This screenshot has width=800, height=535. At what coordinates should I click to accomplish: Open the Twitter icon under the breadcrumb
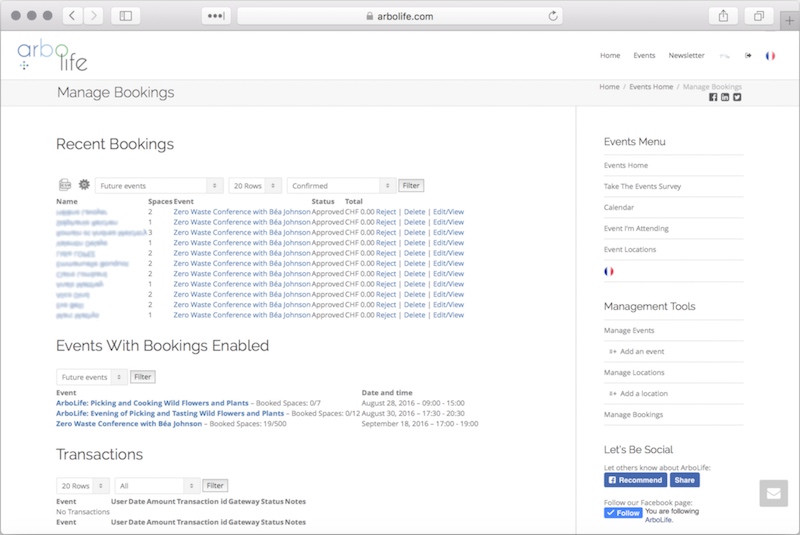tap(737, 97)
